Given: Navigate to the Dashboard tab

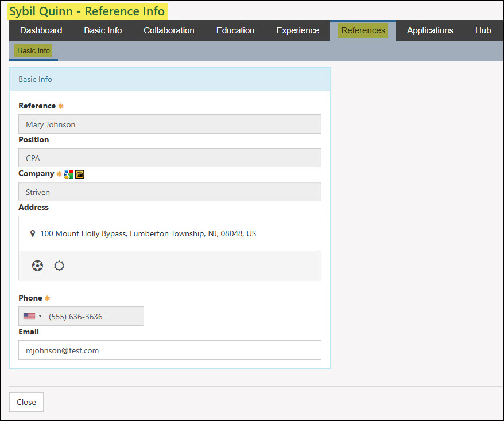Looking at the screenshot, I should pos(41,30).
